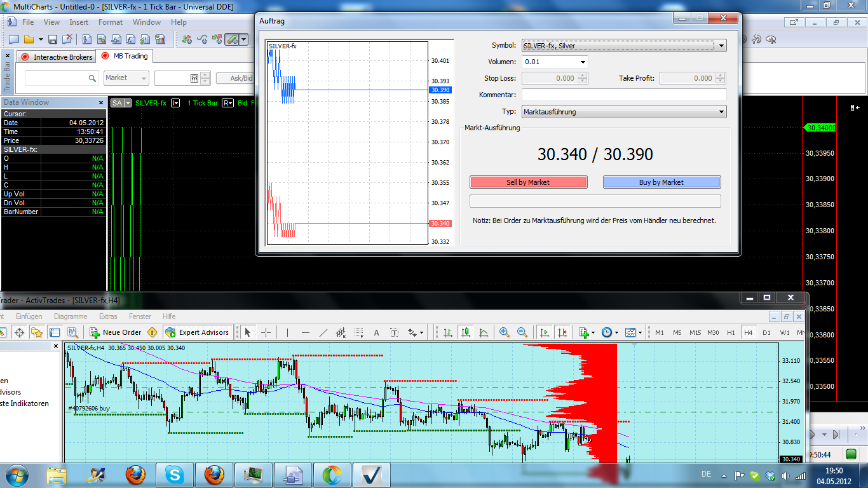Select the D1 timeframe button
This screenshot has height=488, width=868.
(x=766, y=332)
